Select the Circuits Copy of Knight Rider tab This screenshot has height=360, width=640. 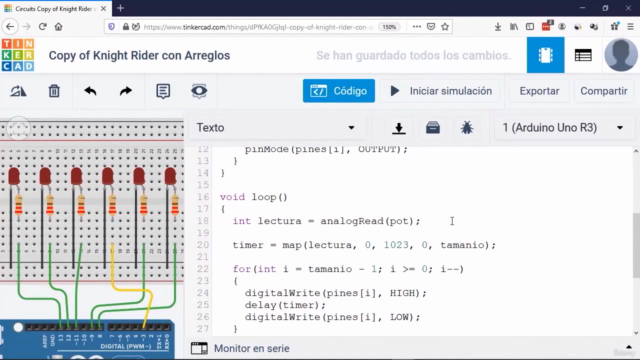coord(56,9)
